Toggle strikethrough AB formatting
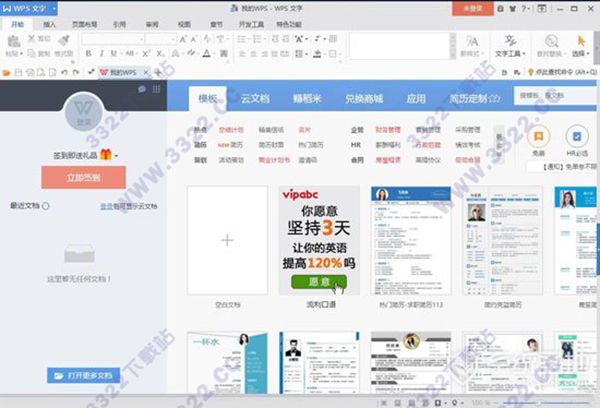 129,53
